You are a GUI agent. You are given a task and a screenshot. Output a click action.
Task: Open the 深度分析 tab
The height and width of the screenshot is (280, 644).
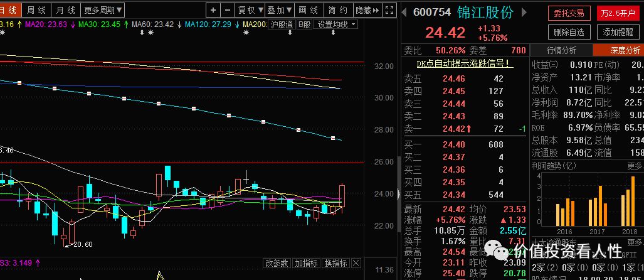coord(618,50)
